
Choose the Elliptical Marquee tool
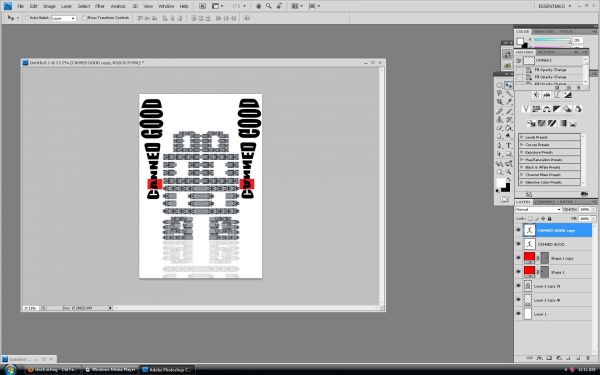(500, 85)
